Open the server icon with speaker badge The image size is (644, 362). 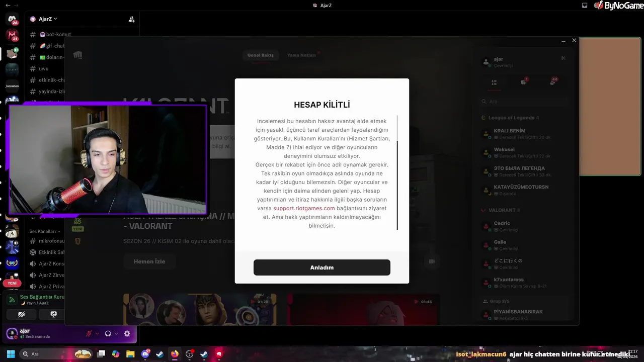pyautogui.click(x=12, y=53)
